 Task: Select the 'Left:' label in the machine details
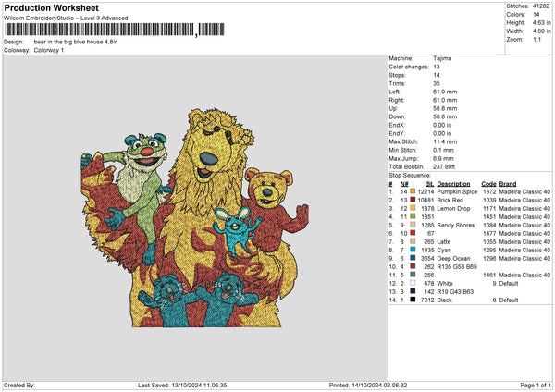394,92
